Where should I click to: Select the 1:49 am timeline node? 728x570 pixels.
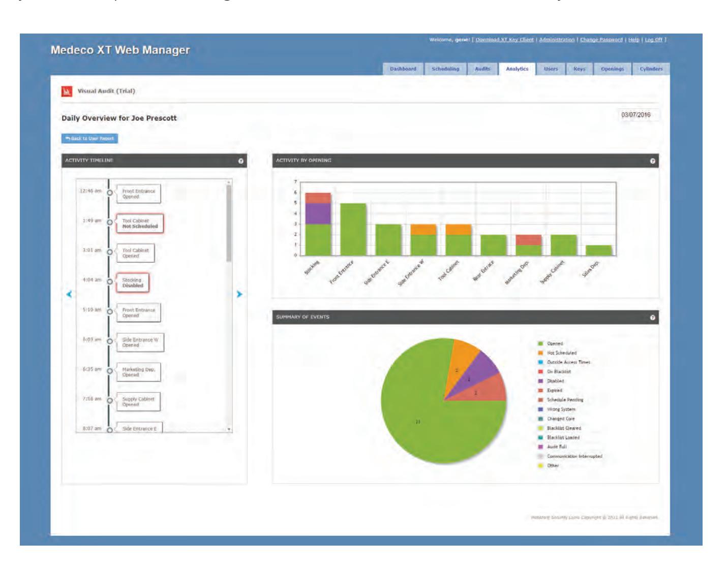pos(110,223)
